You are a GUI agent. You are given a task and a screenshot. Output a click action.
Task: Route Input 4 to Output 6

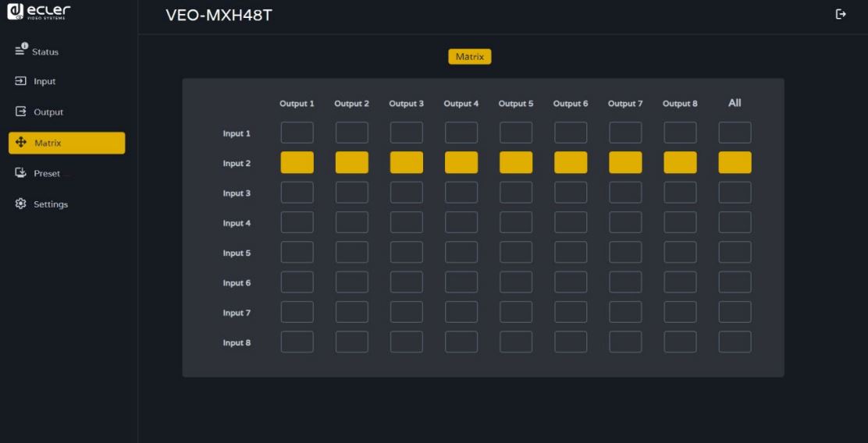pos(571,222)
